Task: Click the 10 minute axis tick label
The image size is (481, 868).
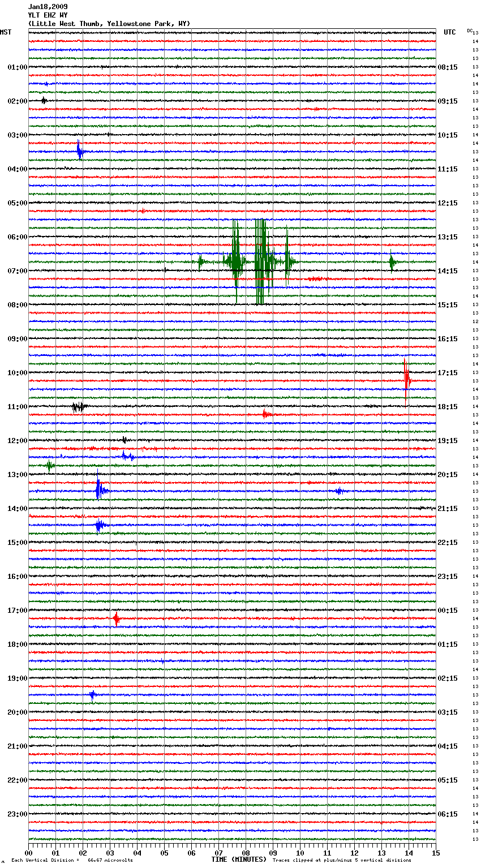Action: point(300,853)
